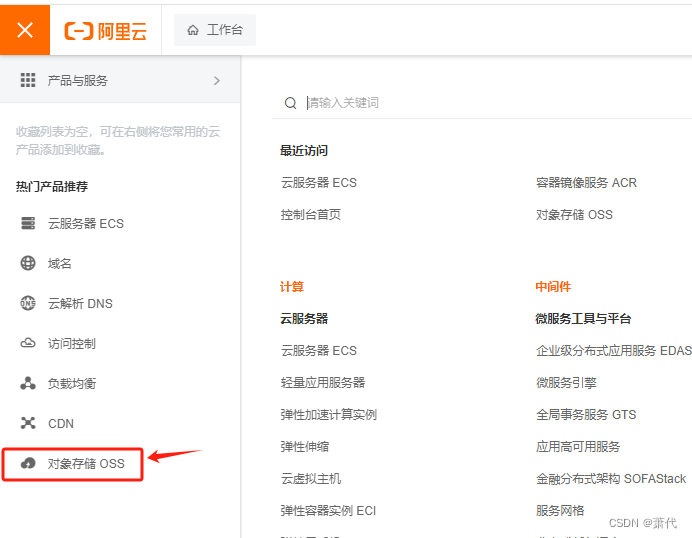Select the 计算 category heading
This screenshot has height=538, width=692.
pos(292,287)
